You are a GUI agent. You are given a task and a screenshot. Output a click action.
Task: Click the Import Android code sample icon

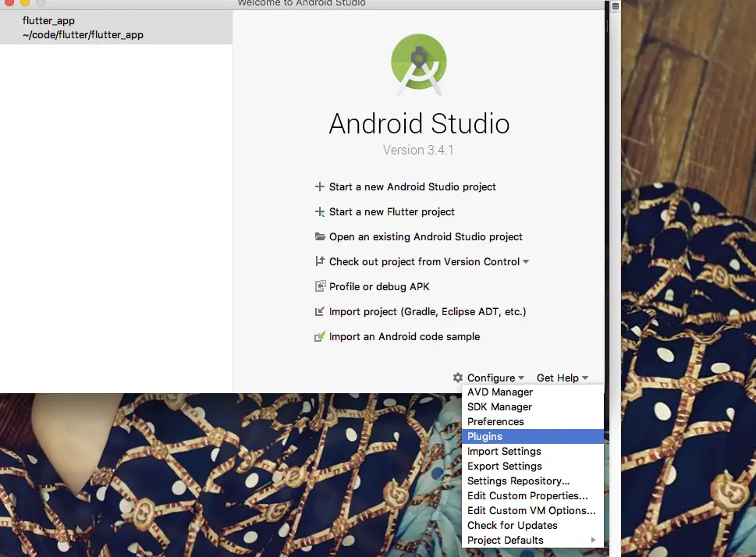[320, 336]
